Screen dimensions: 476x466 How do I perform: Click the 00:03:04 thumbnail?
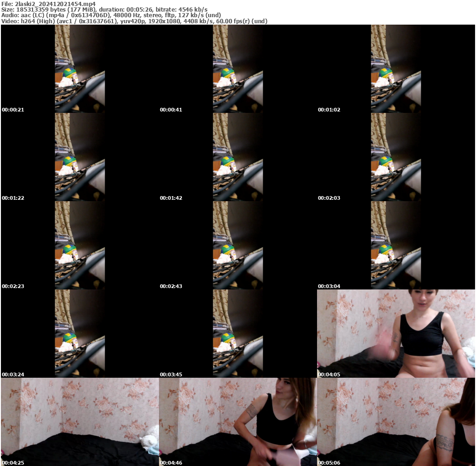point(396,244)
